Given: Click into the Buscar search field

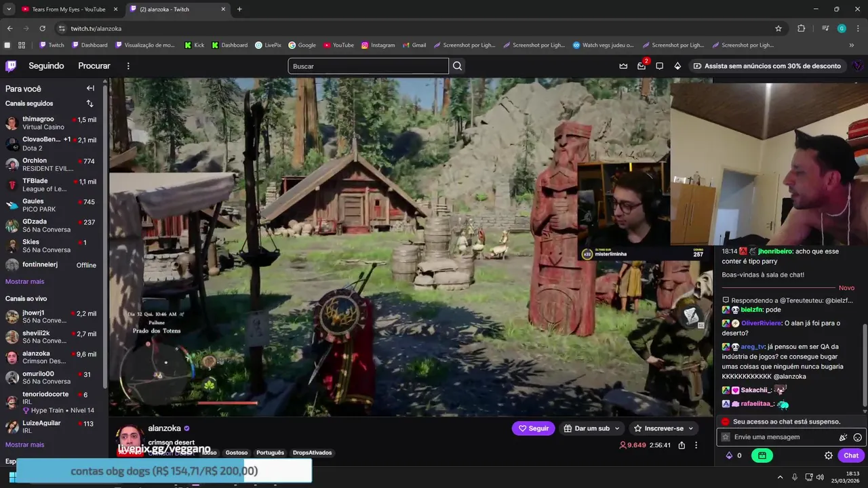Looking at the screenshot, I should pyautogui.click(x=368, y=66).
